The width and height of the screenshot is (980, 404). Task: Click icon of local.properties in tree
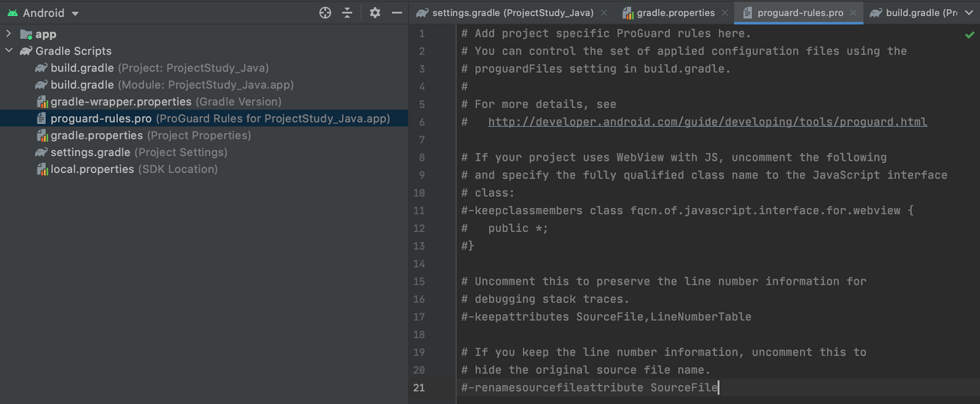(x=42, y=169)
